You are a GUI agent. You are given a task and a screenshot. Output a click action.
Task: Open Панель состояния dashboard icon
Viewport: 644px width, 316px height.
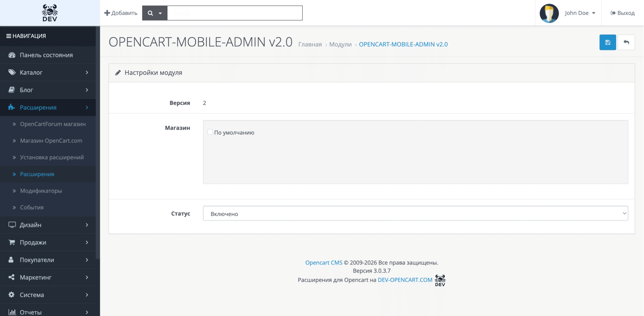coord(12,55)
